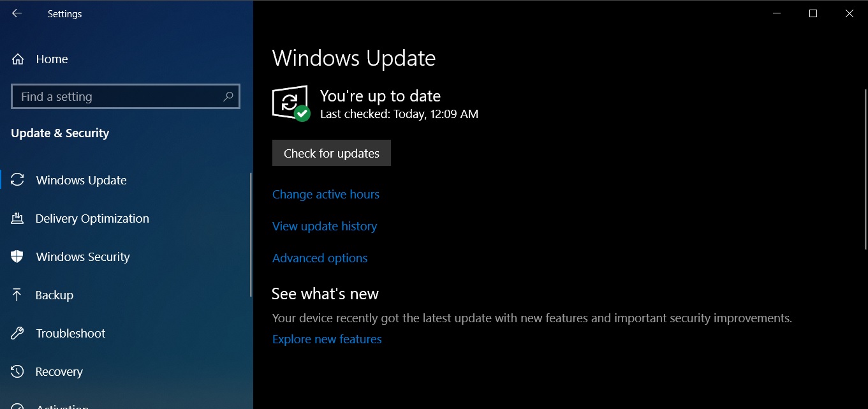Click the Find a setting search box
Image resolution: width=868 pixels, height=409 pixels.
126,96
